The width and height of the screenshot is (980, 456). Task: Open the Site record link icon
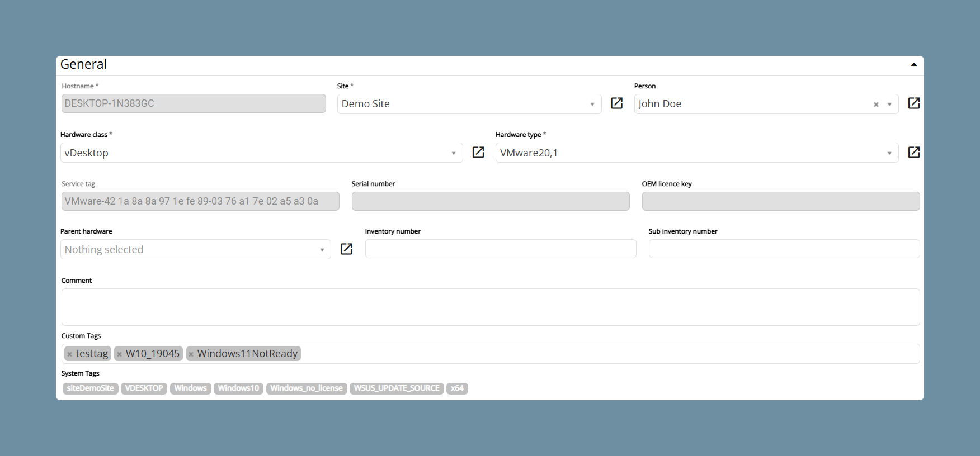pos(616,103)
